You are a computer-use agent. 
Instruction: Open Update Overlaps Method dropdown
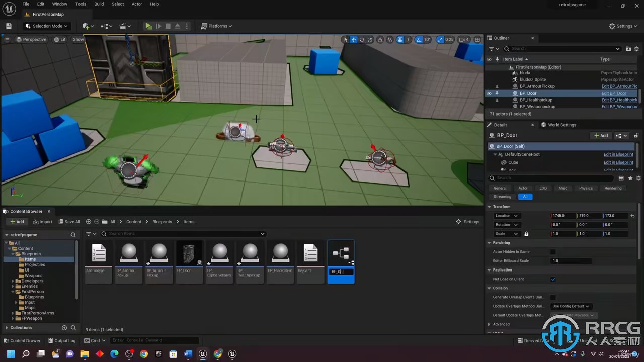[x=571, y=306]
